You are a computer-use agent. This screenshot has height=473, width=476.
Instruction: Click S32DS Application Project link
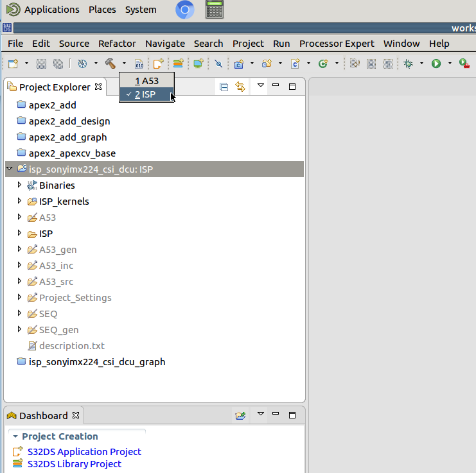pyautogui.click(x=84, y=452)
